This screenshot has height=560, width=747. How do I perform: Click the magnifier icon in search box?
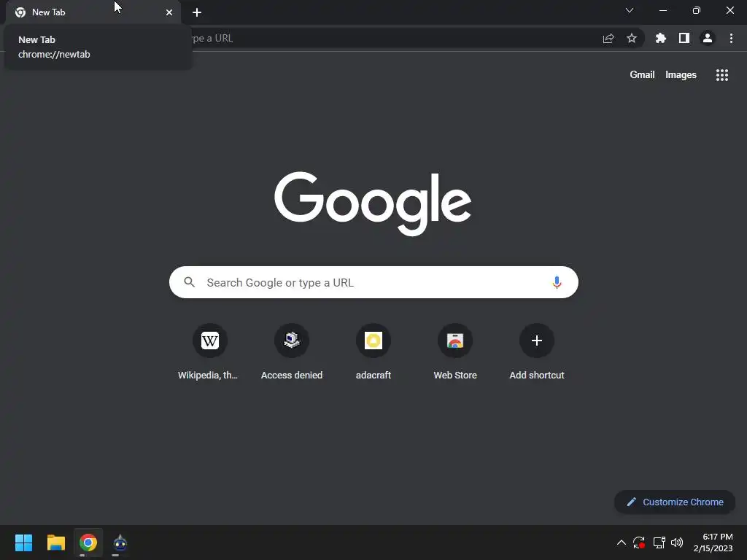pyautogui.click(x=190, y=282)
